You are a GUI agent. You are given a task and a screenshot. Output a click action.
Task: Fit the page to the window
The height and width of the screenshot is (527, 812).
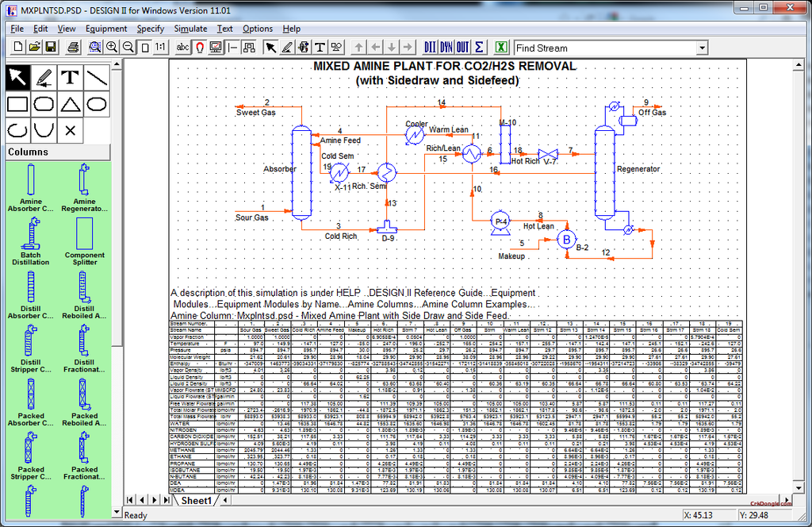click(x=145, y=47)
